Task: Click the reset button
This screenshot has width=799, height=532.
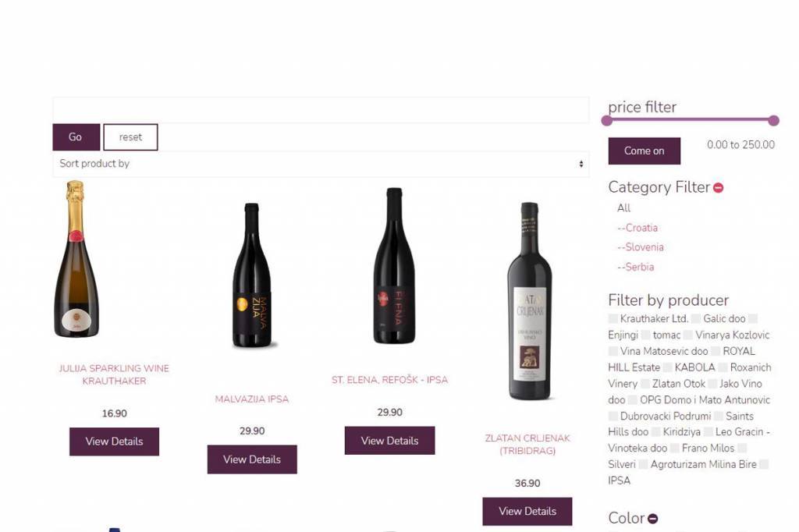Action: 130,137
